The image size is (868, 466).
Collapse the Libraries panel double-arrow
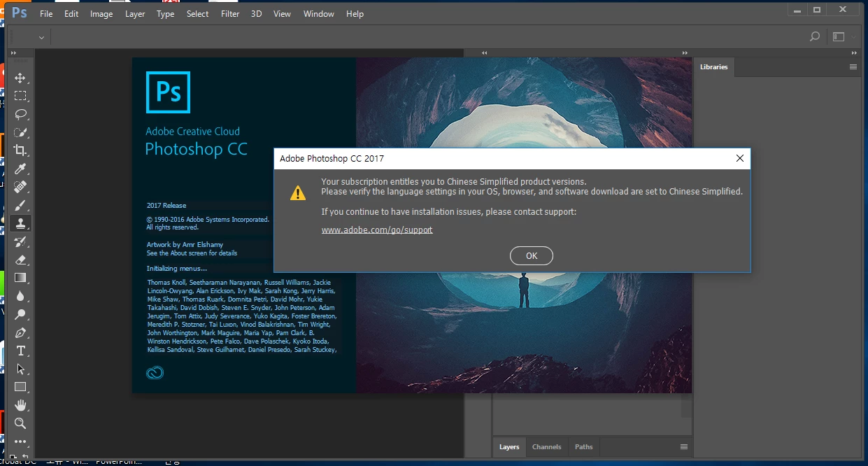(x=854, y=52)
